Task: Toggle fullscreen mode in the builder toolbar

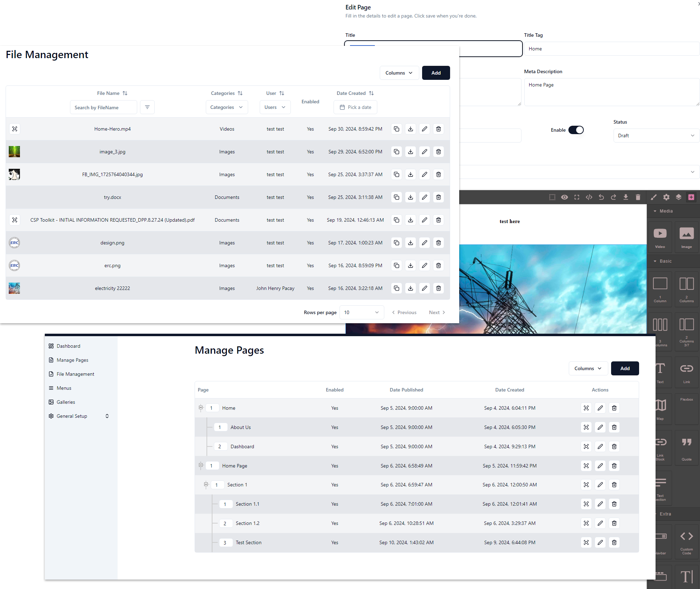Action: point(576,197)
